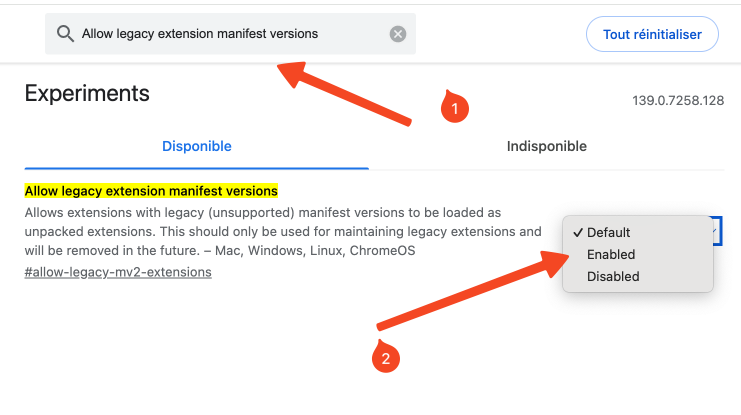Click the red numbered marker 1
This screenshot has height=415, width=741.
point(455,107)
